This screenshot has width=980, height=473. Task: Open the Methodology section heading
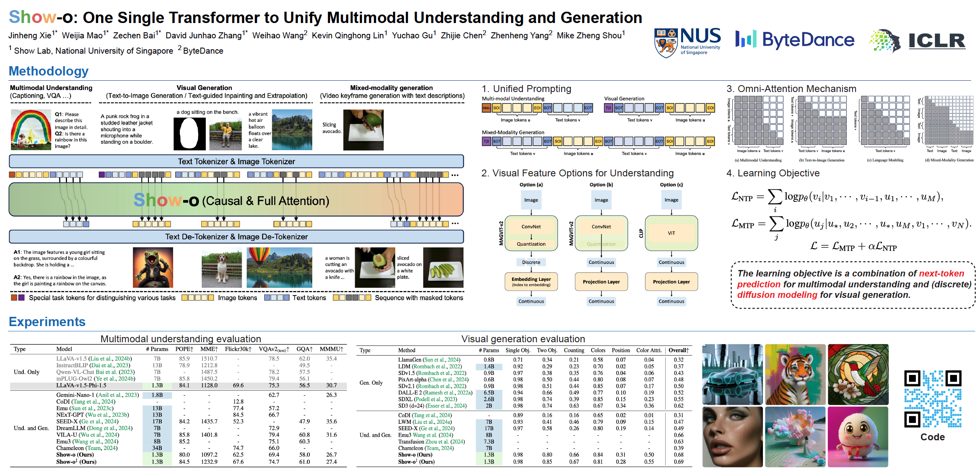click(x=48, y=71)
